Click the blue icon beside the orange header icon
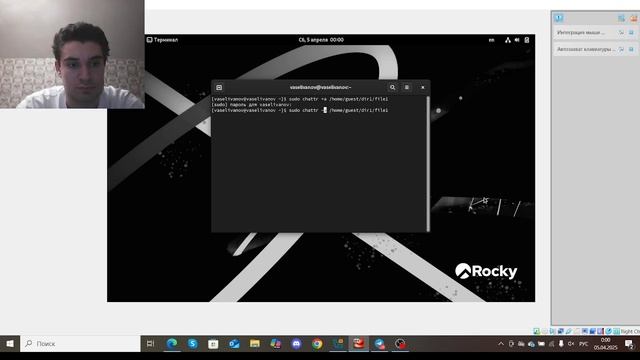Viewport: 640px width, 360px height. [x=621, y=18]
